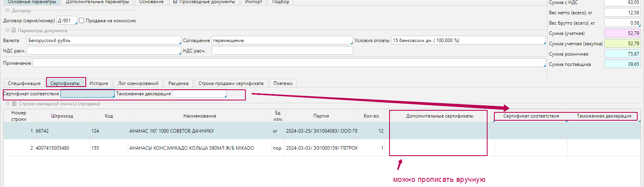This screenshot has height=187, width=644.
Task: Enable Продажа на комиссию checkbox
Action: tap(82, 21)
